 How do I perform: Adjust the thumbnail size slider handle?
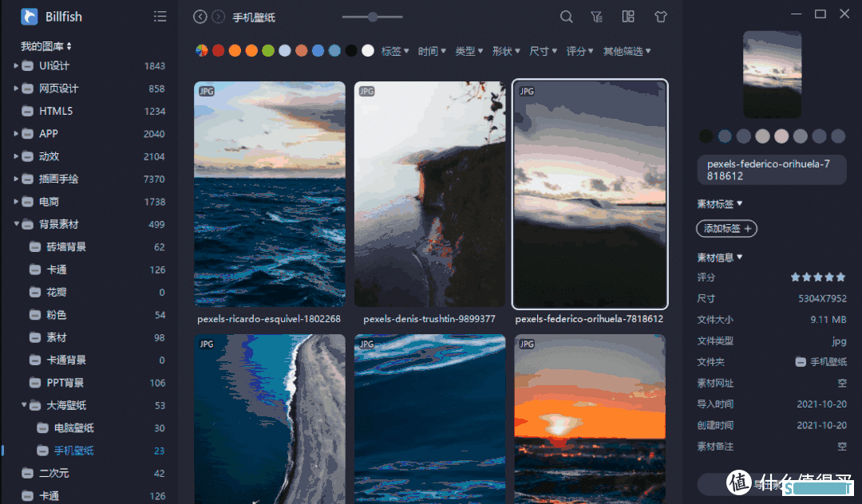click(x=373, y=17)
